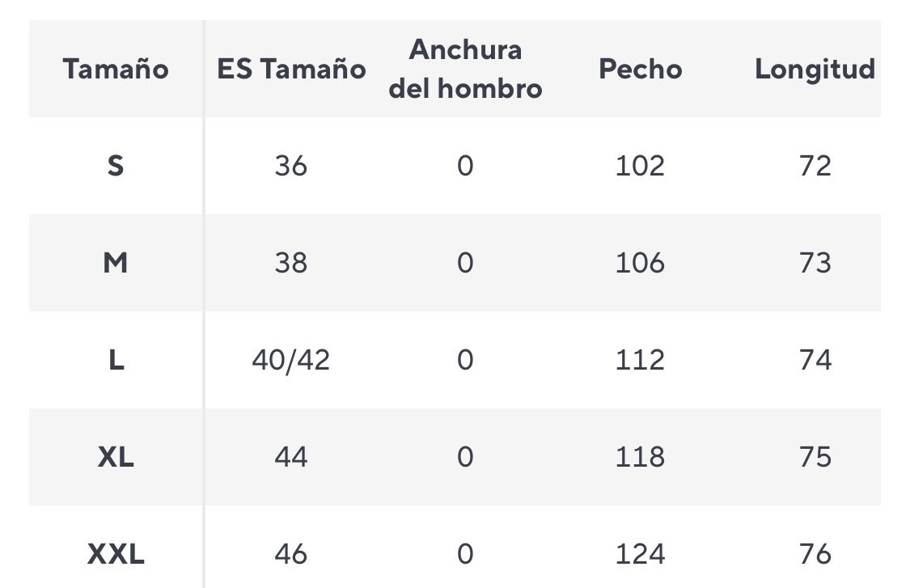Click length value 72 for S
This screenshot has height=588, width=910.
click(815, 166)
